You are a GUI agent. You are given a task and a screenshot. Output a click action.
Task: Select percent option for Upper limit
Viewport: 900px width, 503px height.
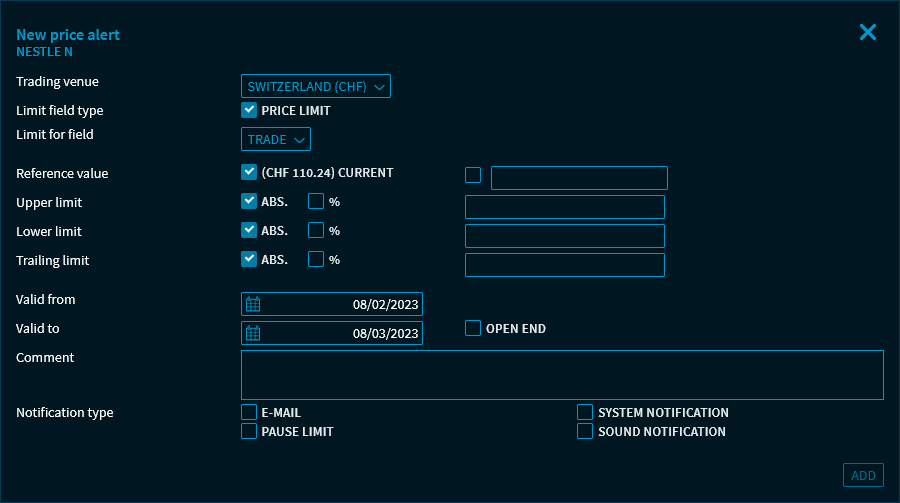316,201
